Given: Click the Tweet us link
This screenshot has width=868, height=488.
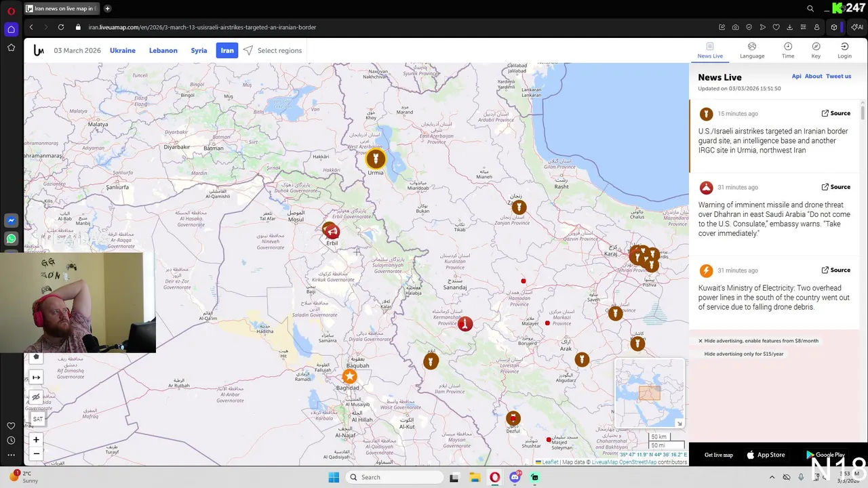Looking at the screenshot, I should (x=838, y=77).
